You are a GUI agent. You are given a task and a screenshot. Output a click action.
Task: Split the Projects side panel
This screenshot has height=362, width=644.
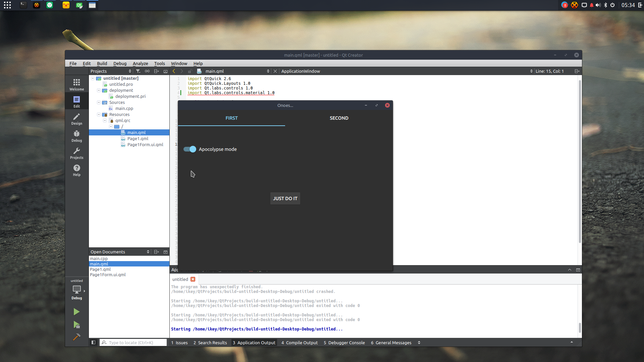point(156,71)
